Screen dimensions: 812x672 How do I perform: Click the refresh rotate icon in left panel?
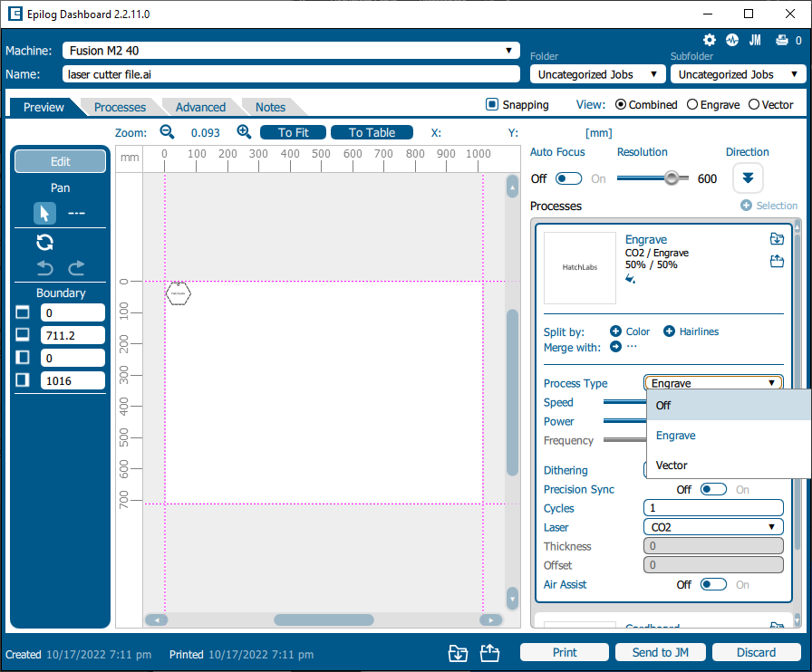[44, 242]
